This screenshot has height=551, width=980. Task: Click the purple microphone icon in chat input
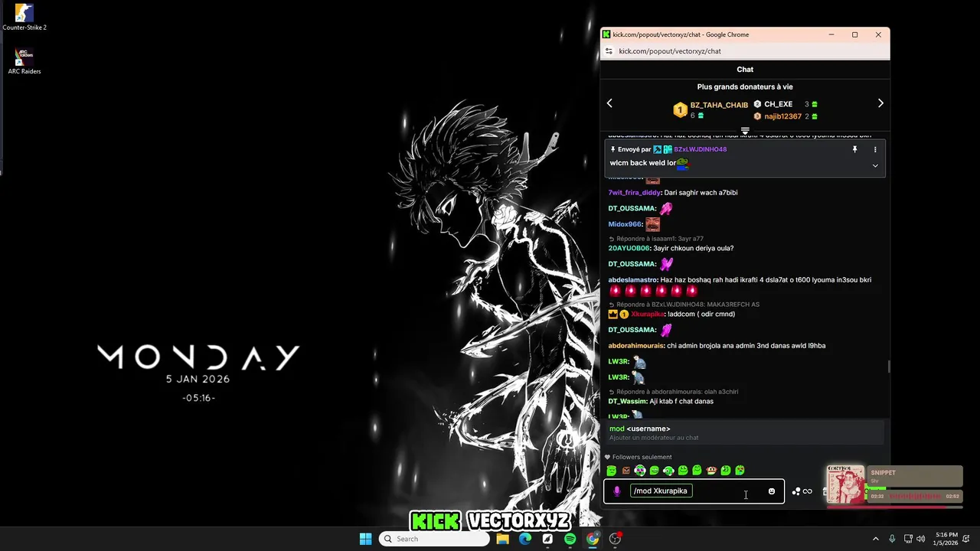coord(617,491)
